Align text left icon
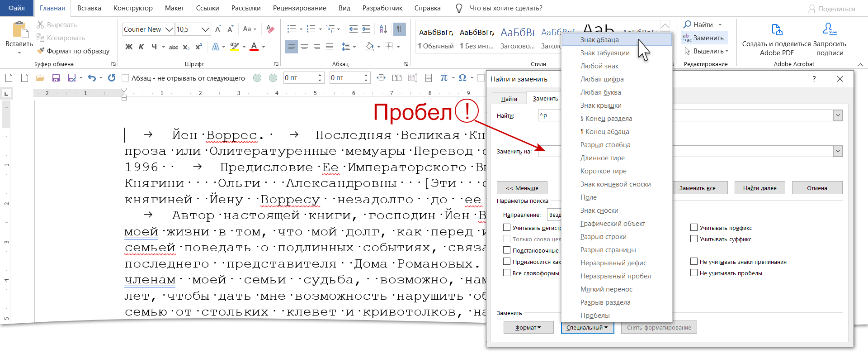Viewport: 868px width, 354px height. tap(292, 47)
